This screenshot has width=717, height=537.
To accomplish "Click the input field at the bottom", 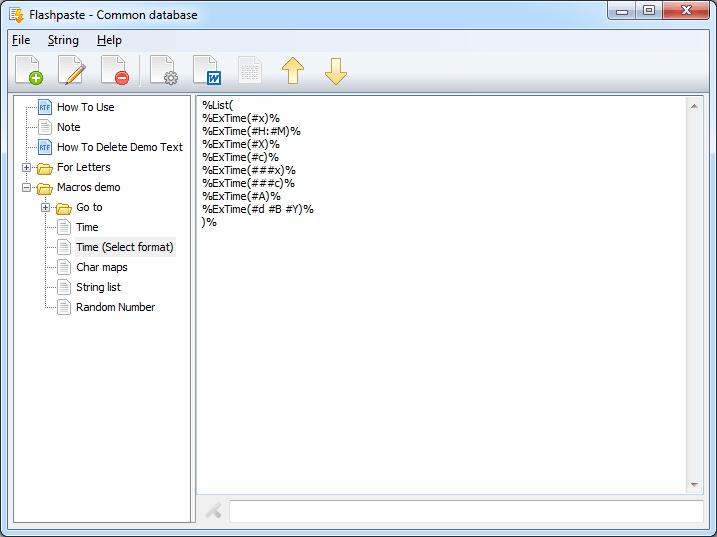I will (466, 511).
